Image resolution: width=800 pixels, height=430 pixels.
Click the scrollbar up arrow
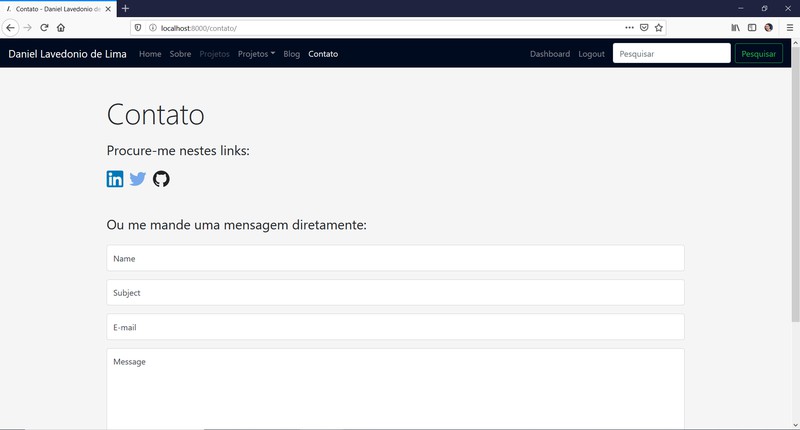pos(795,43)
